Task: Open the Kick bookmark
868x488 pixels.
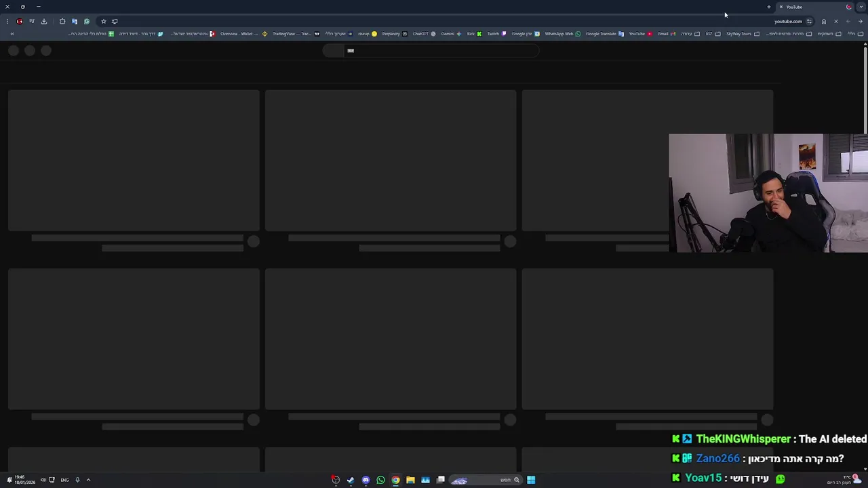Action: pos(474,34)
